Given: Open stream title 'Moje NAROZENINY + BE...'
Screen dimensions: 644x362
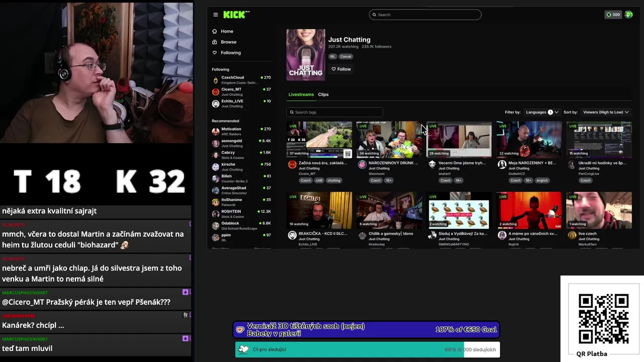Looking at the screenshot, I should pyautogui.click(x=532, y=163).
